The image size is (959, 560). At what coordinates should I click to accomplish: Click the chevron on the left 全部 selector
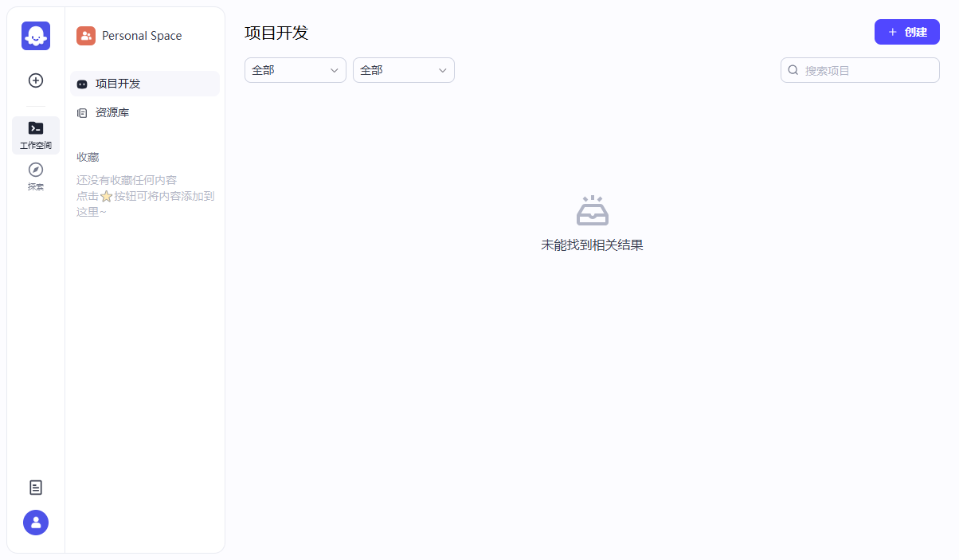point(335,70)
